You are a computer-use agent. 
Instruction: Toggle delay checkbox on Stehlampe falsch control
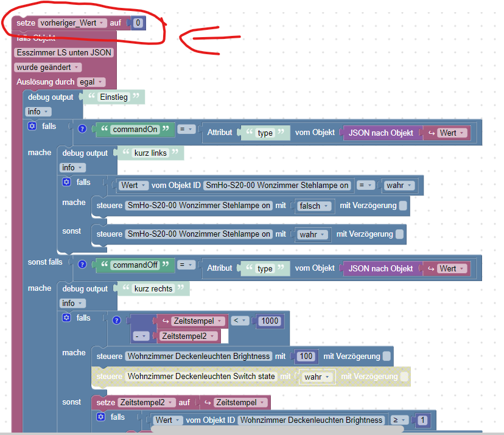(403, 206)
